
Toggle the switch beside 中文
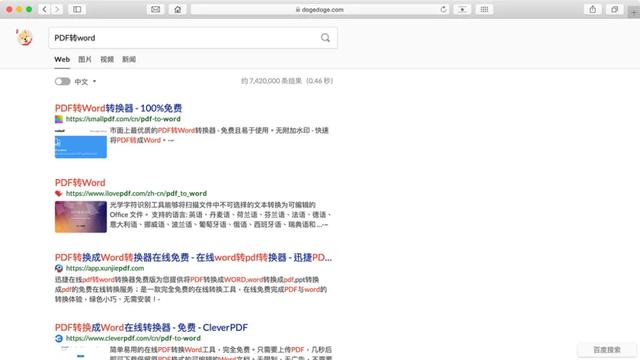pyautogui.click(x=62, y=81)
